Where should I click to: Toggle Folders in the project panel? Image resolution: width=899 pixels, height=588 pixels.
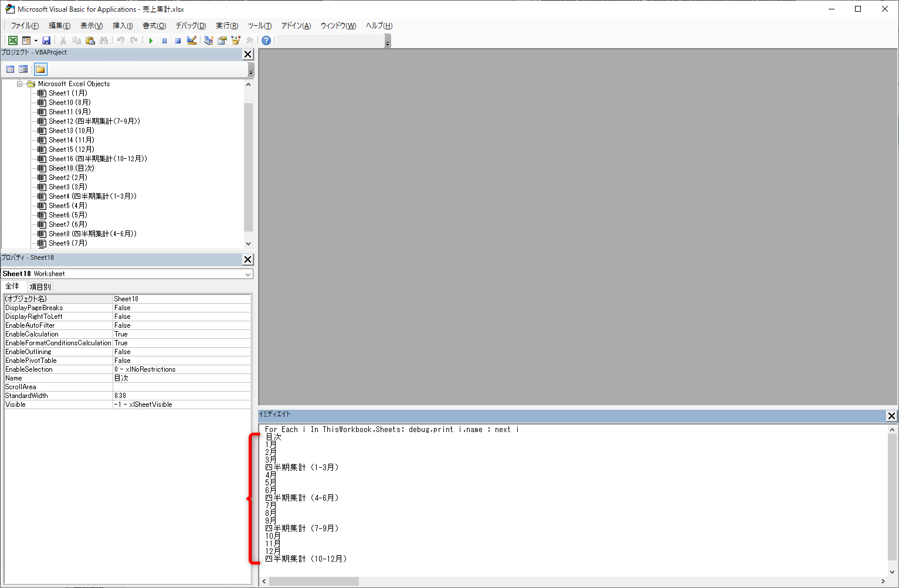(x=40, y=69)
